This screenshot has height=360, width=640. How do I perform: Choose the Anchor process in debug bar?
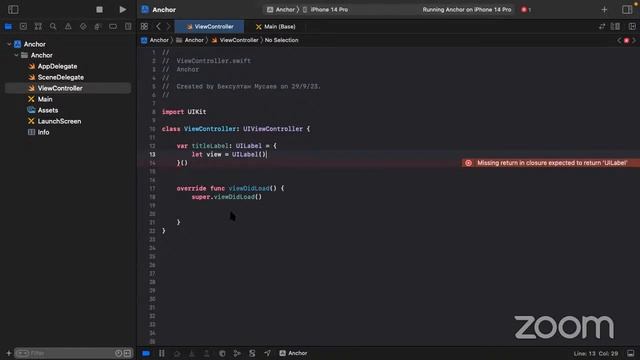[293, 353]
